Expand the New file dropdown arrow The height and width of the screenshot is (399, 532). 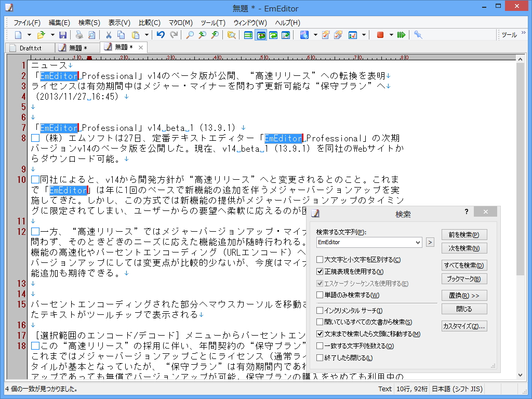[x=29, y=35]
